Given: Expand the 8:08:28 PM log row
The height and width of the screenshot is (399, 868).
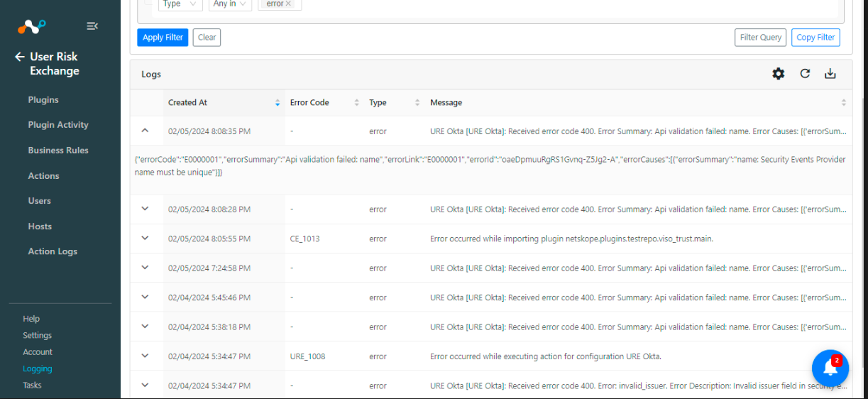Looking at the screenshot, I should (x=145, y=209).
